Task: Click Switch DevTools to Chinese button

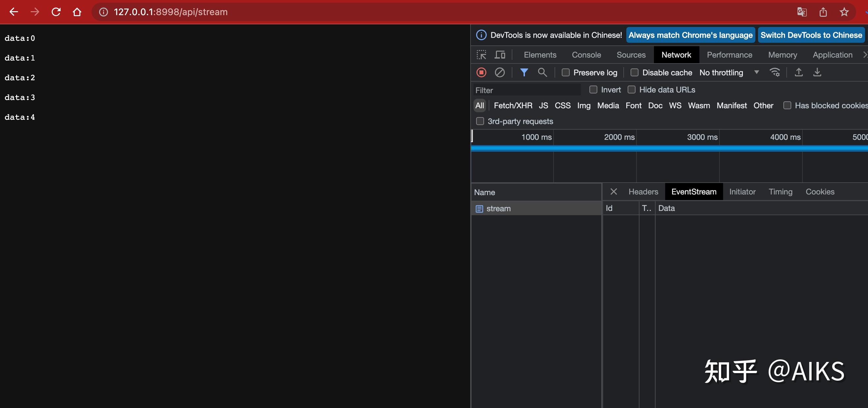Action: tap(811, 35)
